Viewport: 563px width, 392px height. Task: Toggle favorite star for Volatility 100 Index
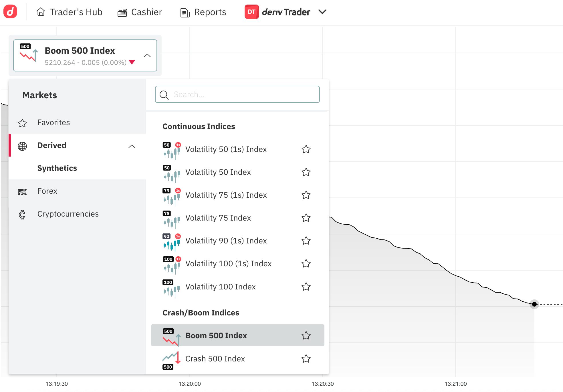(x=306, y=287)
